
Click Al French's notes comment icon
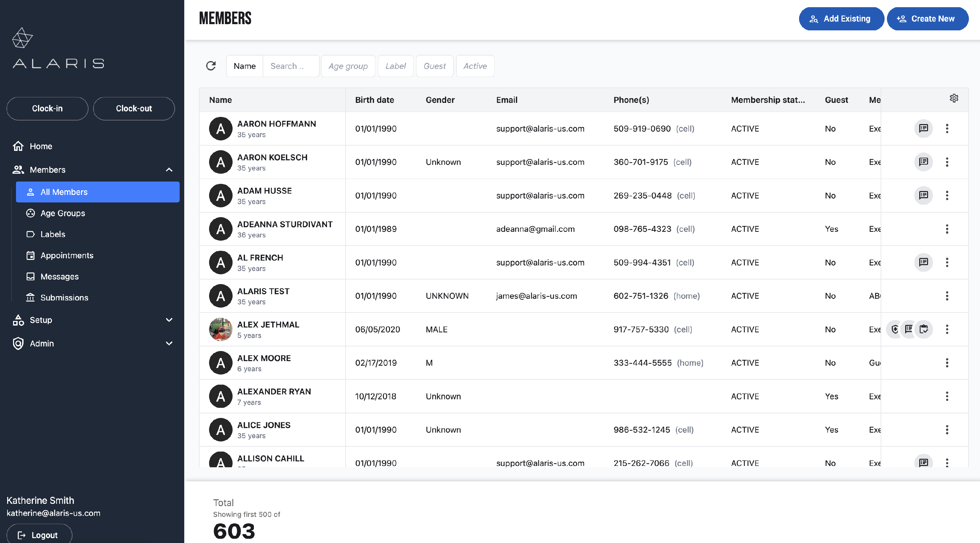(923, 262)
